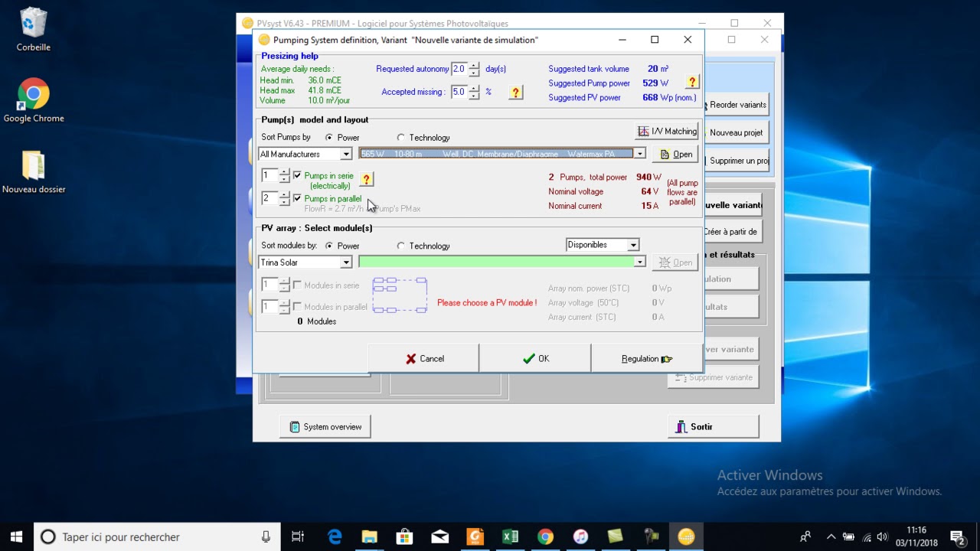Click the Nominal voltage 64 V value

click(x=649, y=192)
